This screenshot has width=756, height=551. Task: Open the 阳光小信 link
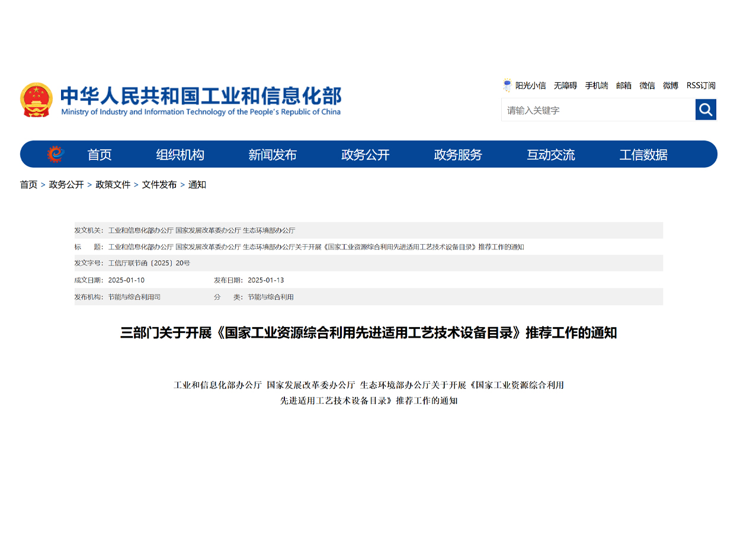pyautogui.click(x=530, y=85)
